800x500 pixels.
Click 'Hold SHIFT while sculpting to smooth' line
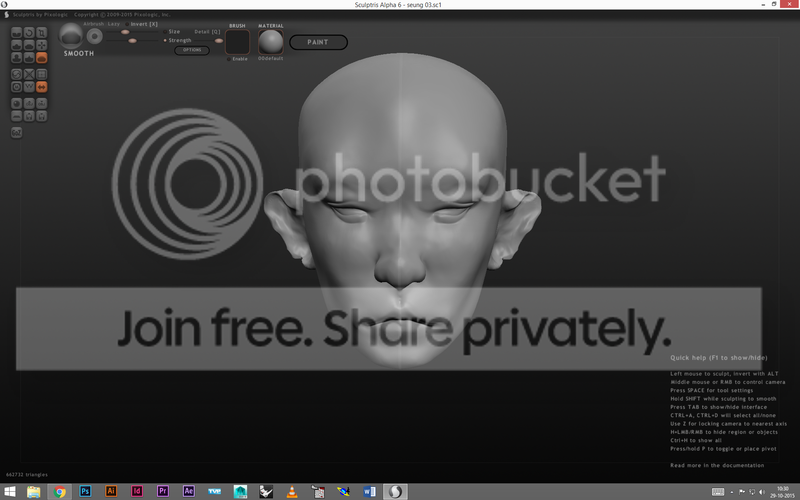click(723, 398)
